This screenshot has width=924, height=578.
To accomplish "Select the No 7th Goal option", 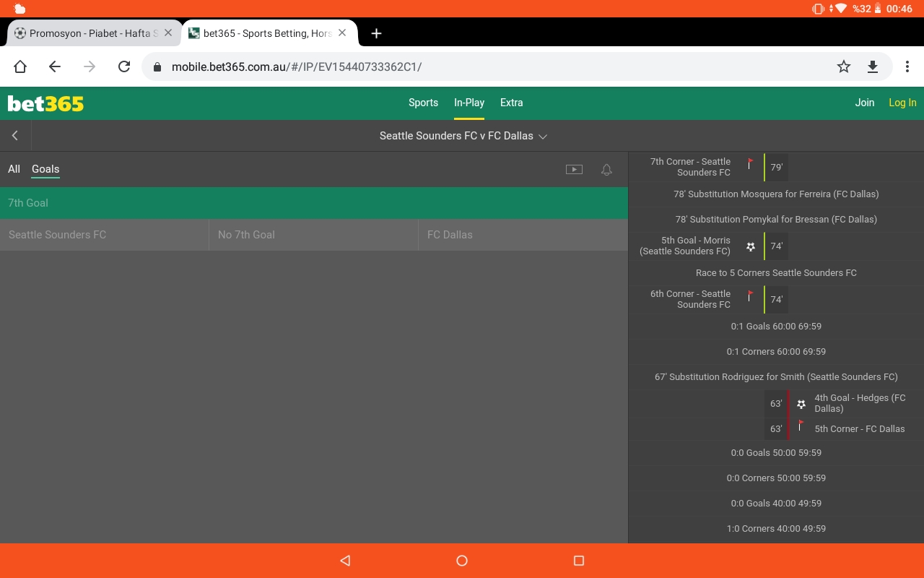I will coord(313,235).
